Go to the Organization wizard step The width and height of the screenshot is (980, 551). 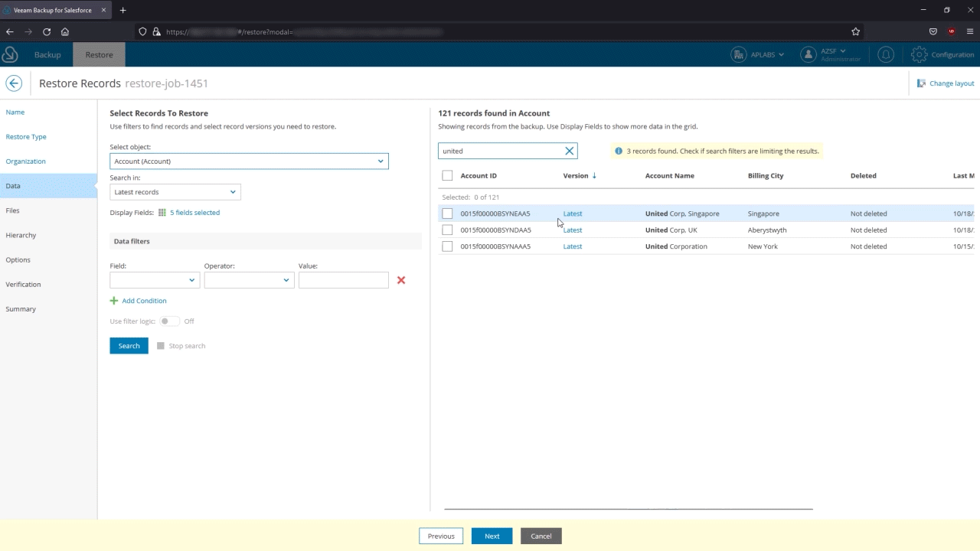25,161
